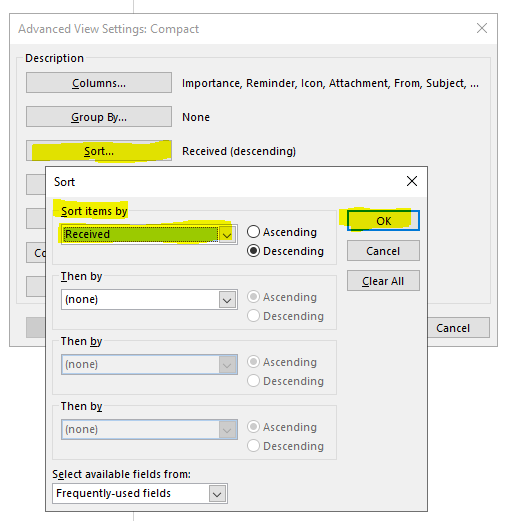The image size is (519, 521).
Task: Open the Columns... settings button
Action: (x=99, y=83)
